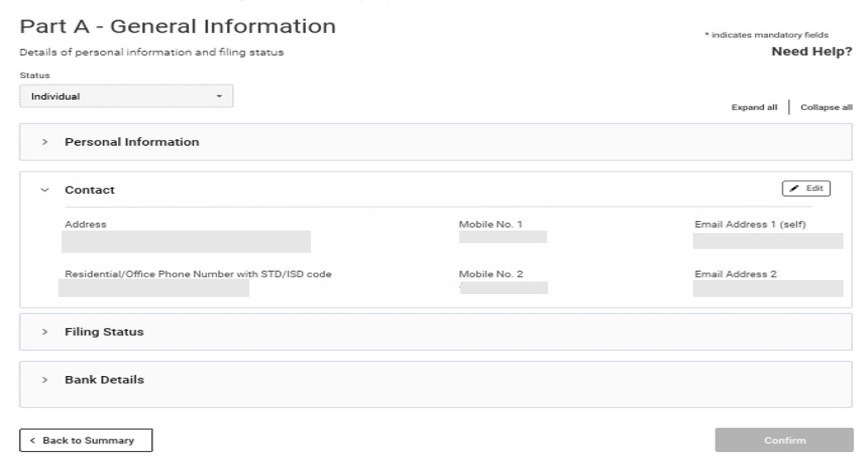This screenshot has height=465, width=868.
Task: Click the Filing Status section title
Action: click(104, 332)
